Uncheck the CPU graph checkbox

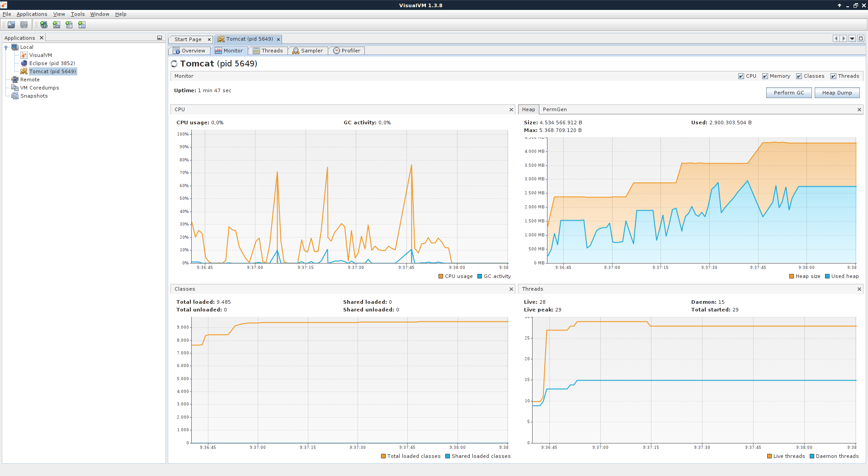tap(741, 76)
